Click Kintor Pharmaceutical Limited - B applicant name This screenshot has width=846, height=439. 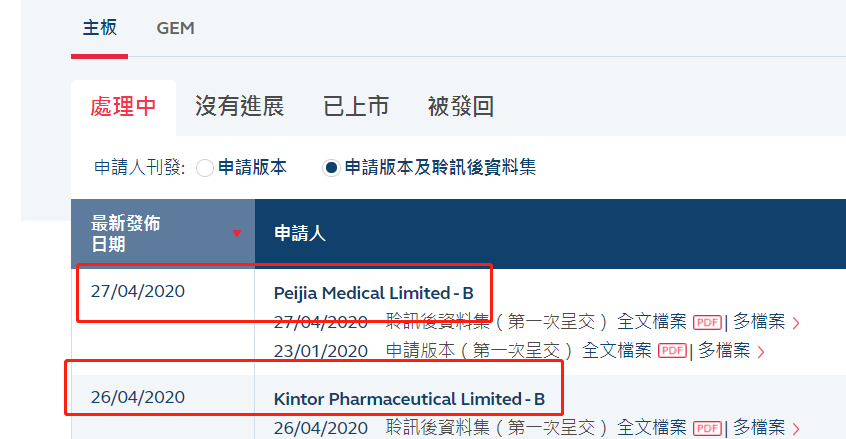(409, 399)
